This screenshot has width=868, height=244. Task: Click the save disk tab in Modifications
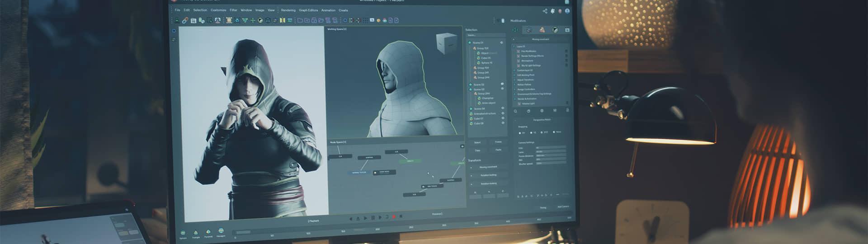(x=567, y=30)
